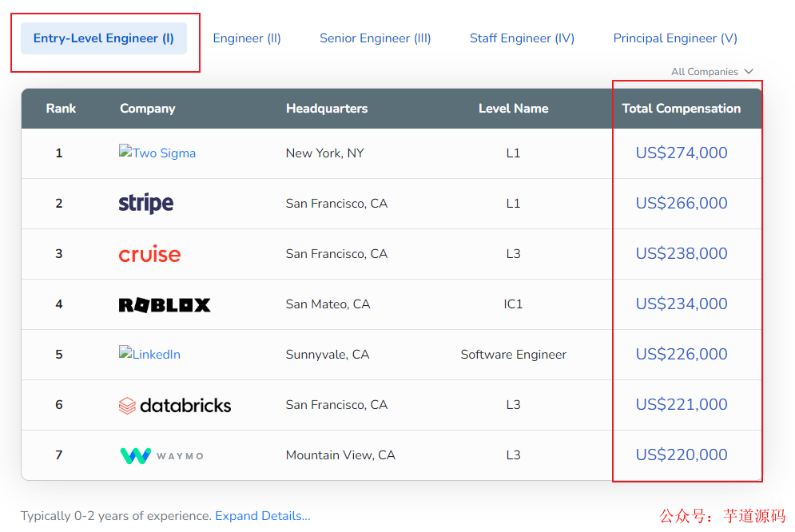Click the Two Sigma company link
Screen dimensions: 795x532
point(157,153)
